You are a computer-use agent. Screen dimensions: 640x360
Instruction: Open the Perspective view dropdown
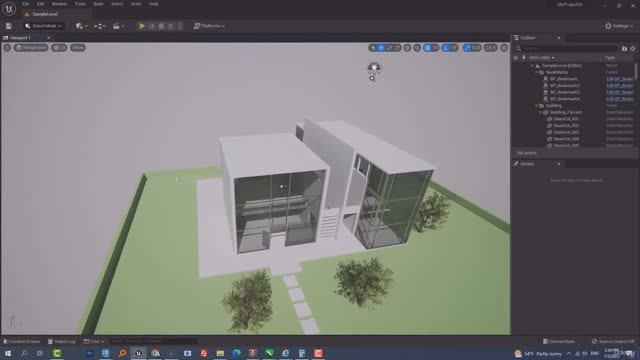[31, 48]
